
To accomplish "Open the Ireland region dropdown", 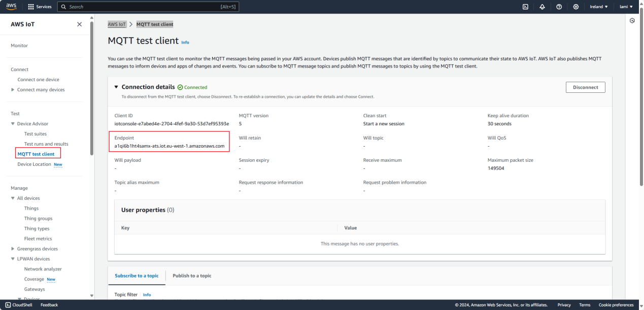I will [x=599, y=7].
